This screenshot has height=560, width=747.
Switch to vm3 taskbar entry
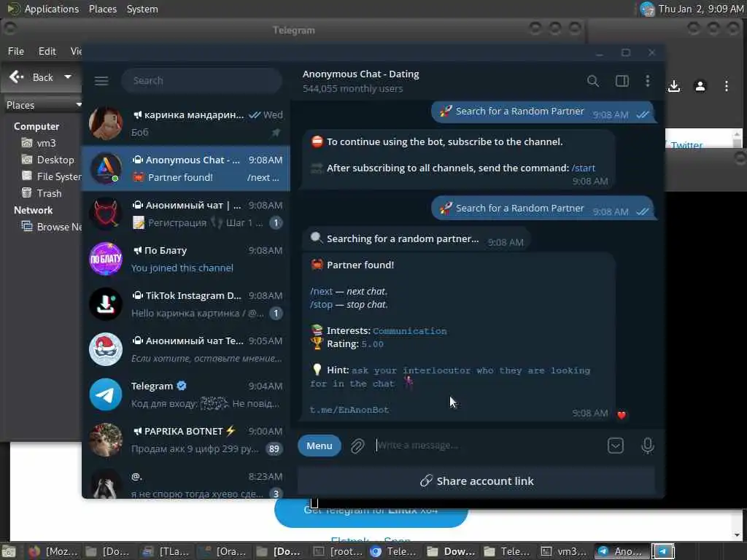click(x=565, y=551)
